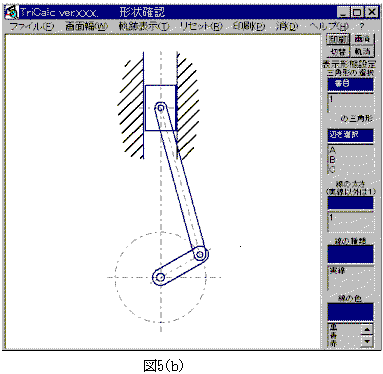
Task: Open the ヘルプ(H) menu
Action: [x=329, y=26]
